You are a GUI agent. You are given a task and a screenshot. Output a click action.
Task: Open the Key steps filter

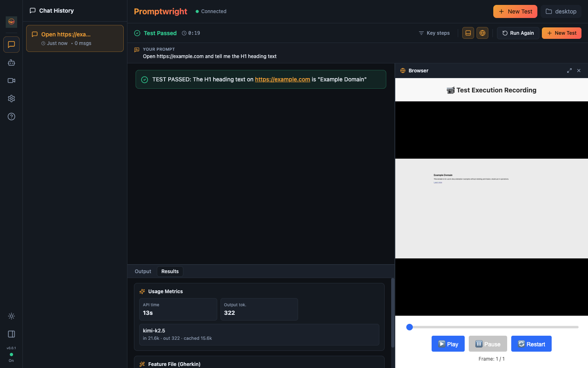pos(434,33)
